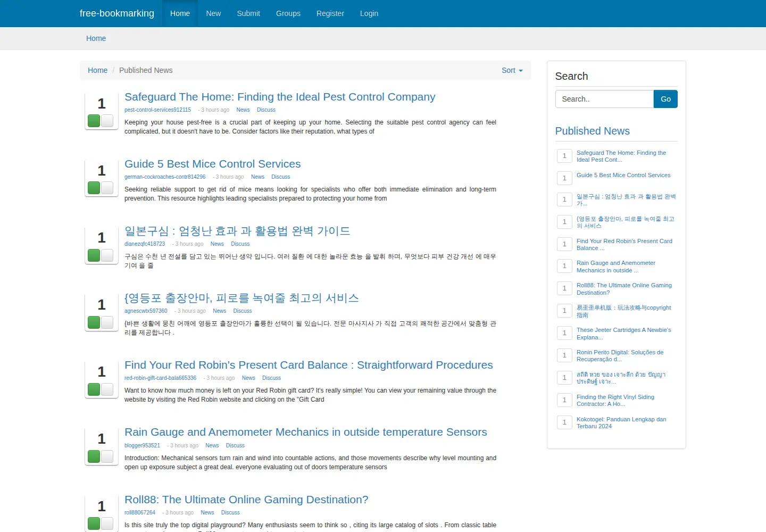The height and width of the screenshot is (532, 766).
Task: Click gray downvote button on Safeguard The Home story
Action: click(x=107, y=121)
